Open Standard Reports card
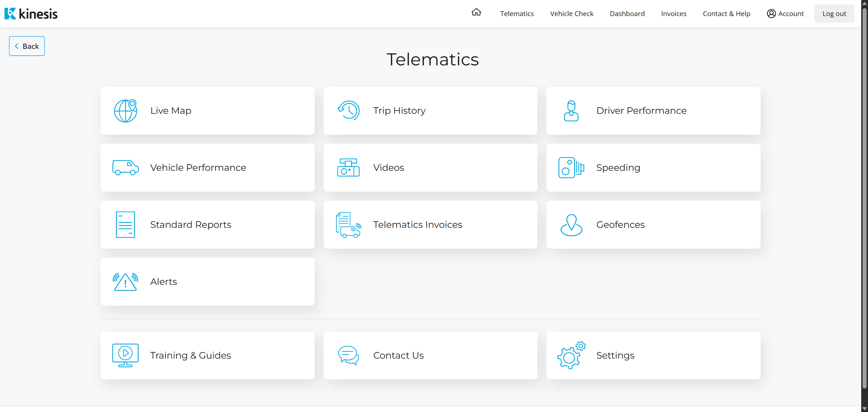868x412 pixels. [x=207, y=225]
